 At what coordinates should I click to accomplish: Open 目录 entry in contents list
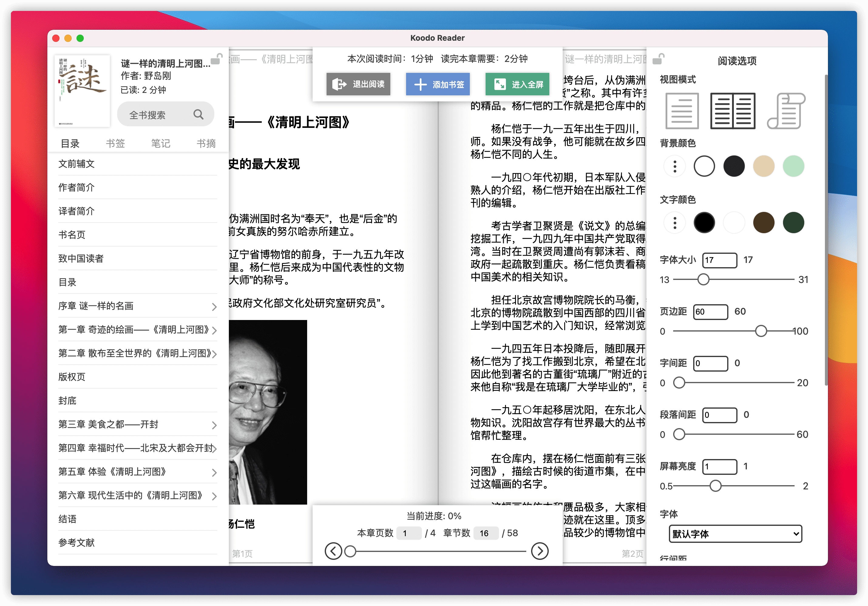137,282
